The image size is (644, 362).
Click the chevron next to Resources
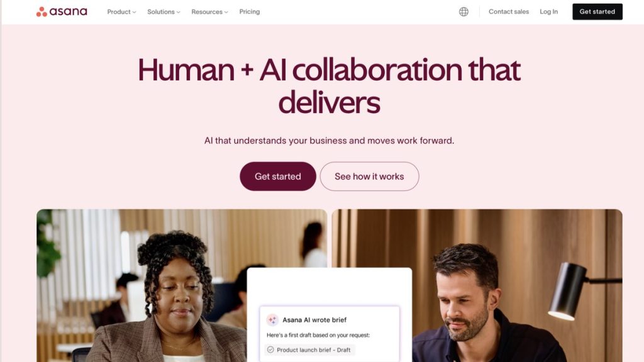click(226, 13)
